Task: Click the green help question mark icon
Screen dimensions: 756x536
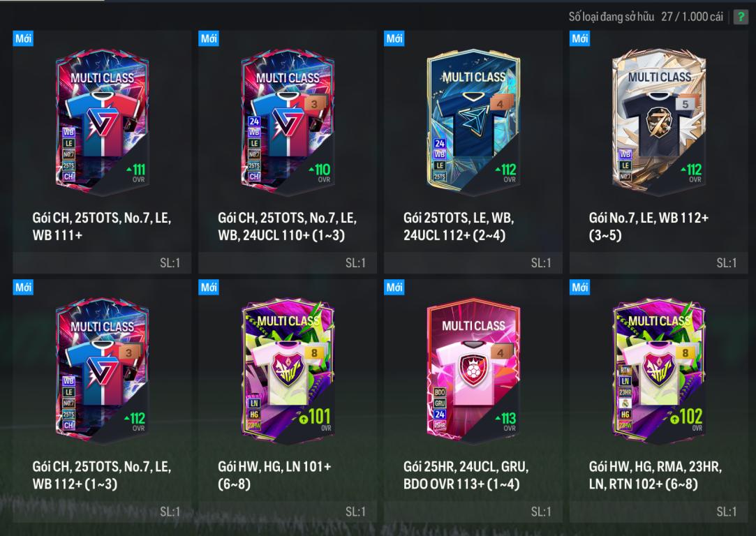Action: pyautogui.click(x=740, y=17)
